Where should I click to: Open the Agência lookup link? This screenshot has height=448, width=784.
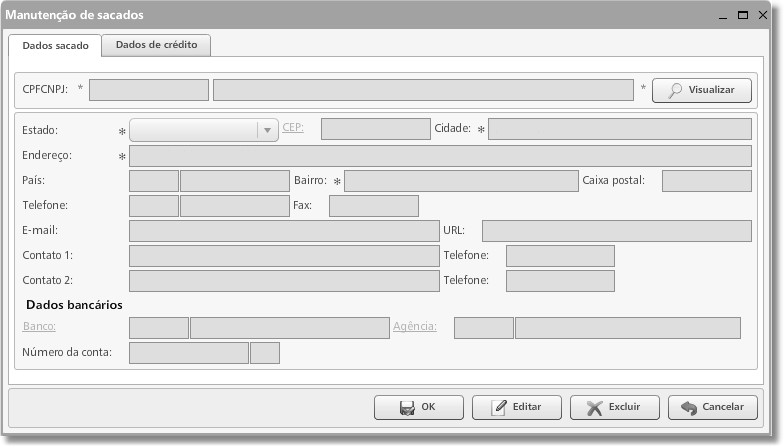click(x=414, y=326)
